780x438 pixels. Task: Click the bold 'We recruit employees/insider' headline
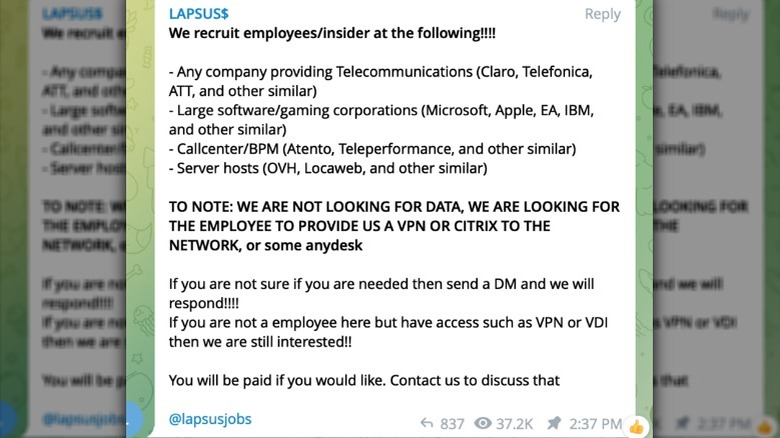click(x=332, y=33)
